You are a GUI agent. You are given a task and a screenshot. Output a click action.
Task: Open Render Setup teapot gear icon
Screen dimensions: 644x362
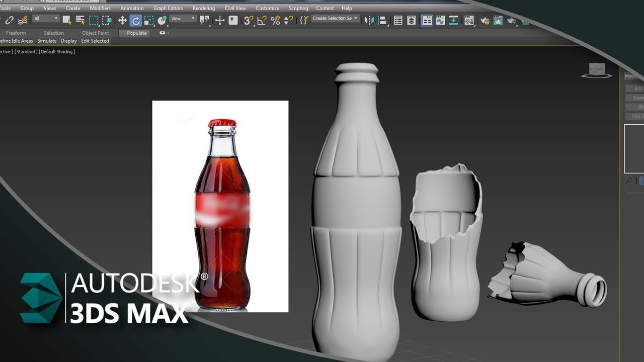tap(485, 20)
